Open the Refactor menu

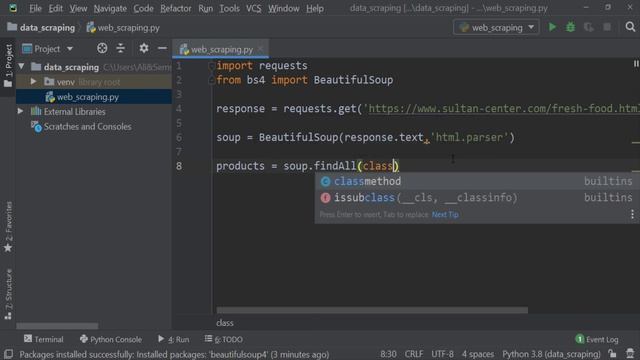point(176,8)
